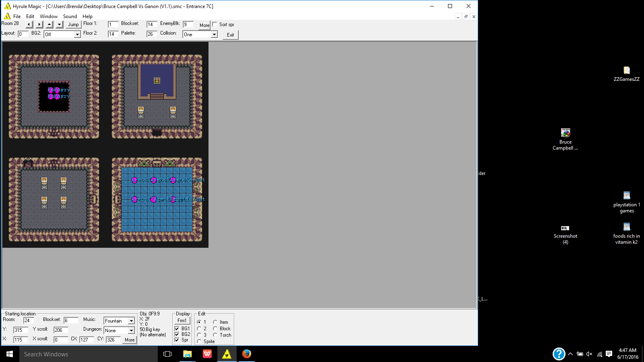Toggle Spr display checkbox

(x=177, y=340)
